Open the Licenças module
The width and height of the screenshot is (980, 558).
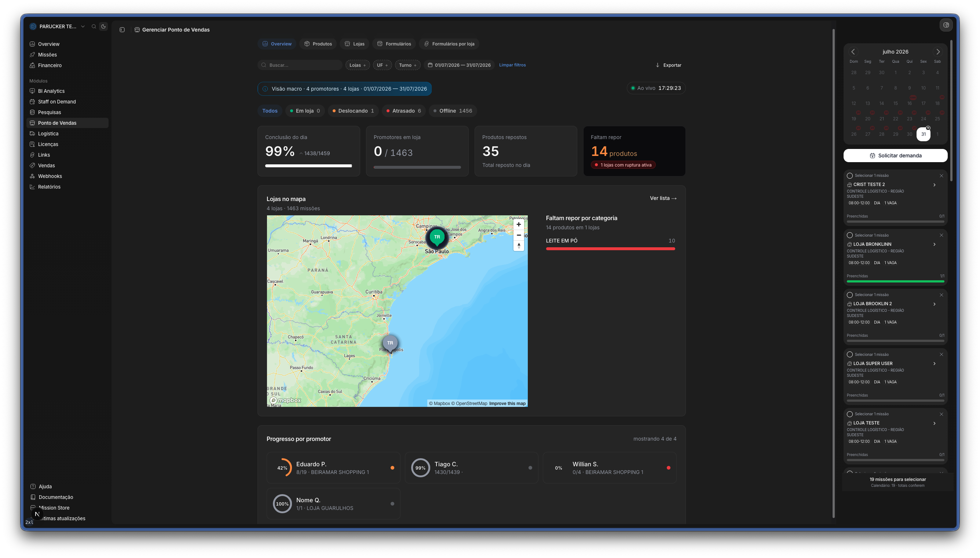(67, 145)
